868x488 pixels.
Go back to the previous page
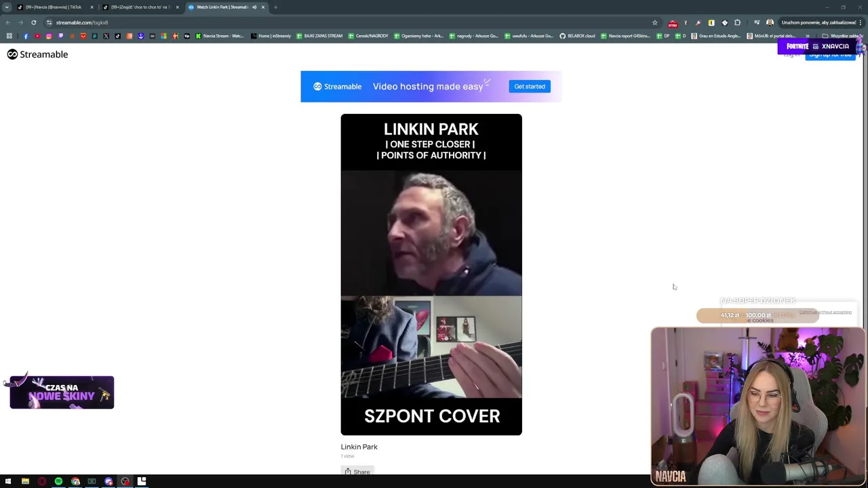[x=8, y=22]
